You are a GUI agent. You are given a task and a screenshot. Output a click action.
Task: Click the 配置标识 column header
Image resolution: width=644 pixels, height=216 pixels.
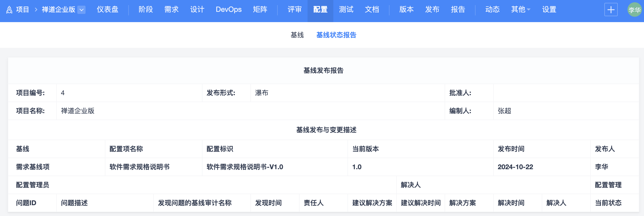[x=220, y=149]
